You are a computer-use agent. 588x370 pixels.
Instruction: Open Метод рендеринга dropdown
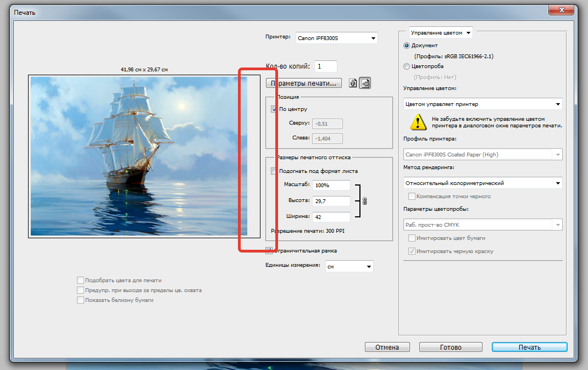pos(483,183)
